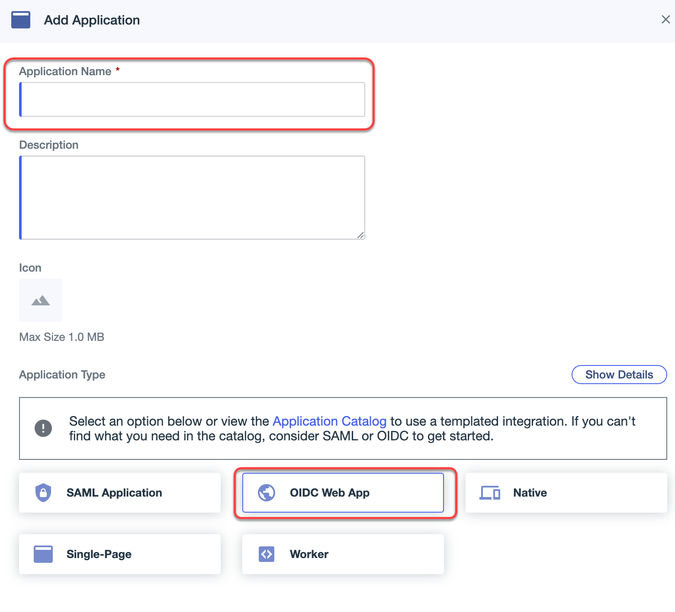675x612 pixels.
Task: Select the SAML Application type label
Action: click(114, 493)
